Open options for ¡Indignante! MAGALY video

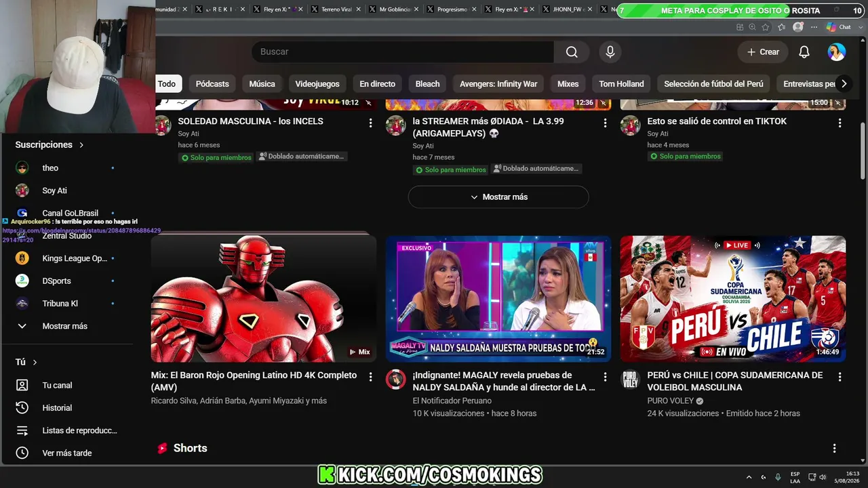pos(605,377)
